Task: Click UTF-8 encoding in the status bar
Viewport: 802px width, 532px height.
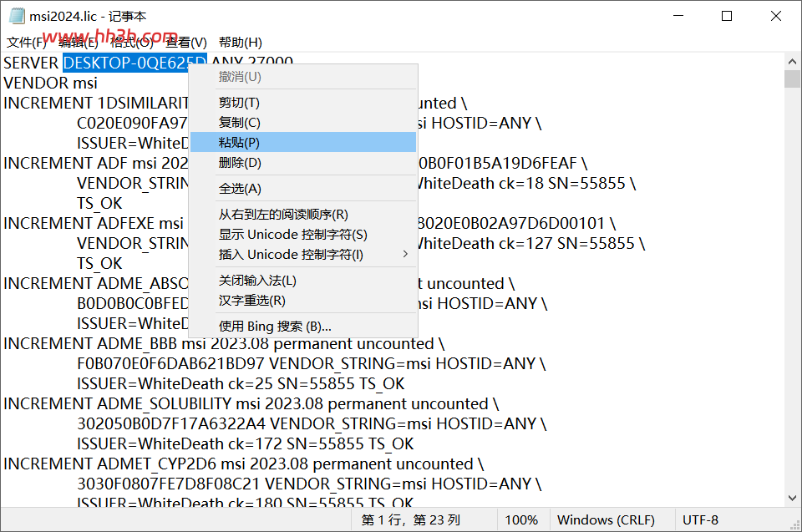Action: click(x=700, y=519)
